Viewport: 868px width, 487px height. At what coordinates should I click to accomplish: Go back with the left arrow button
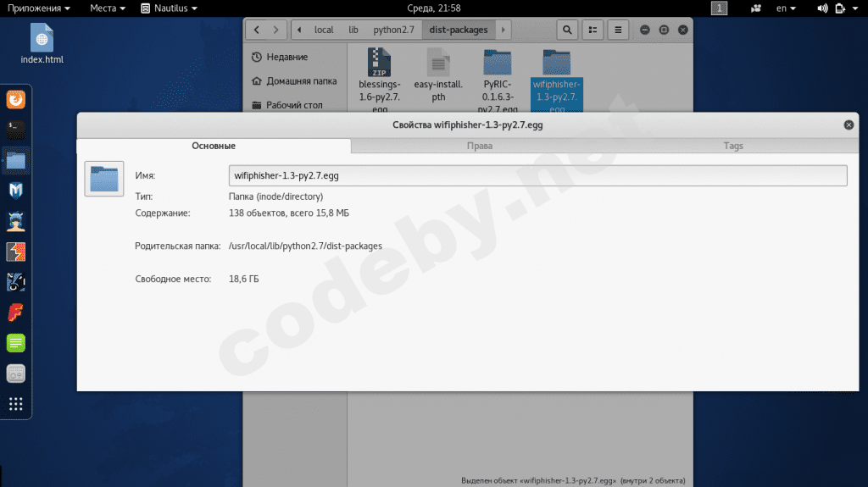pyautogui.click(x=256, y=30)
